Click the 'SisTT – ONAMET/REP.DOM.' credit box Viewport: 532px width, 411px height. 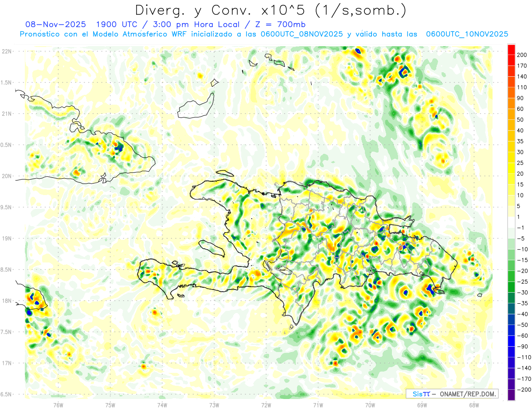[x=452, y=394]
